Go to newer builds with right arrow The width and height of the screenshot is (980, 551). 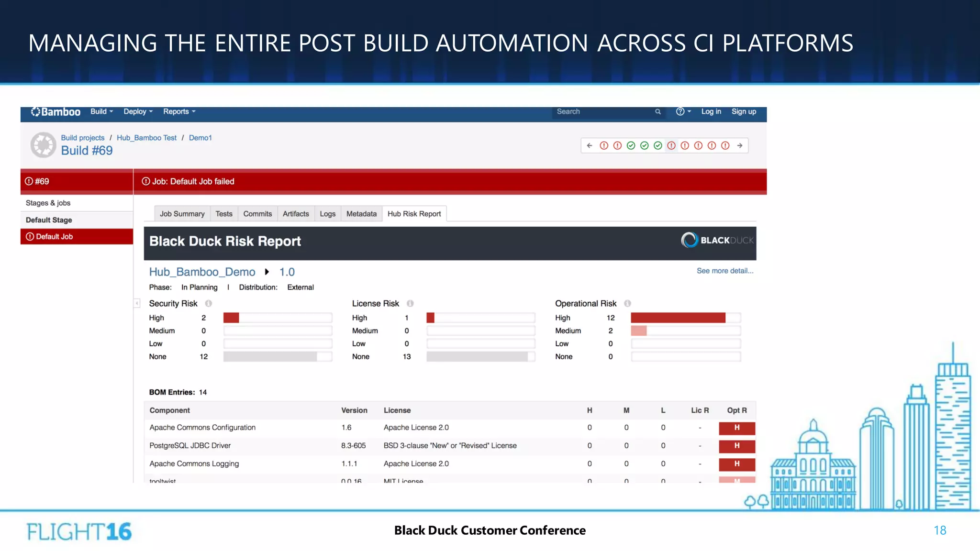coord(740,145)
